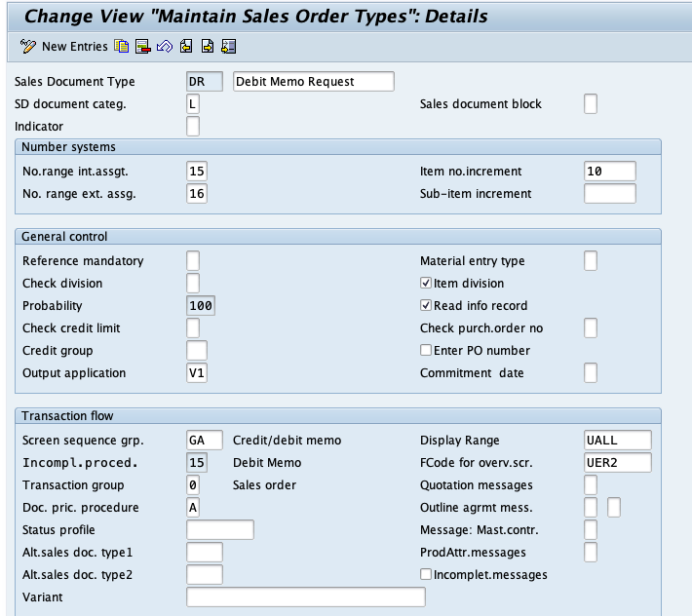
Task: Click the Material entry type field
Action: (591, 261)
